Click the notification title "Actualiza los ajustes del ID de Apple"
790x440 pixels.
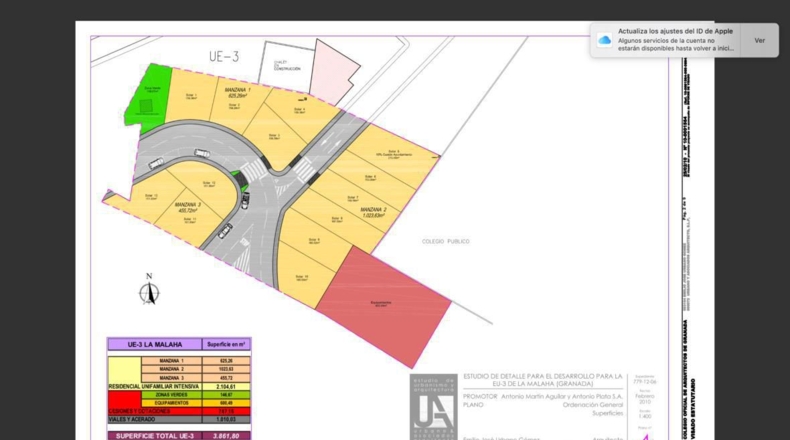(x=675, y=31)
